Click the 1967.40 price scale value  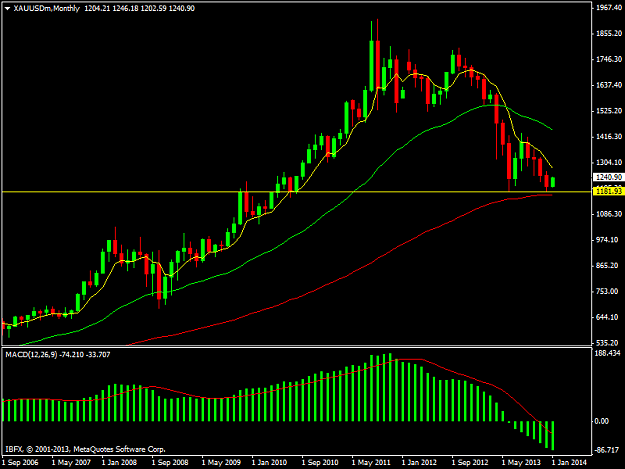tap(609, 8)
